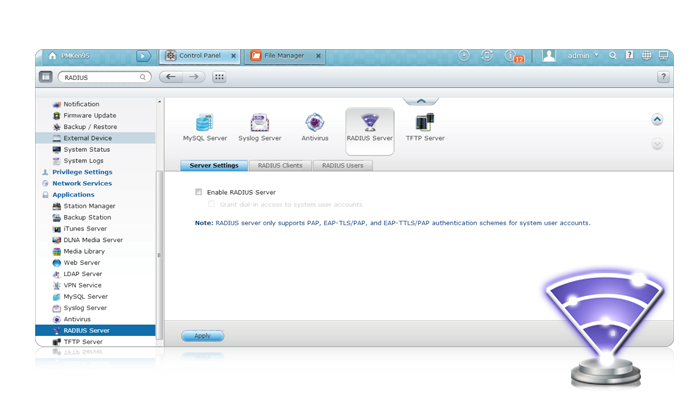
Task: Click the notification icon with orange badge
Action: (x=514, y=56)
